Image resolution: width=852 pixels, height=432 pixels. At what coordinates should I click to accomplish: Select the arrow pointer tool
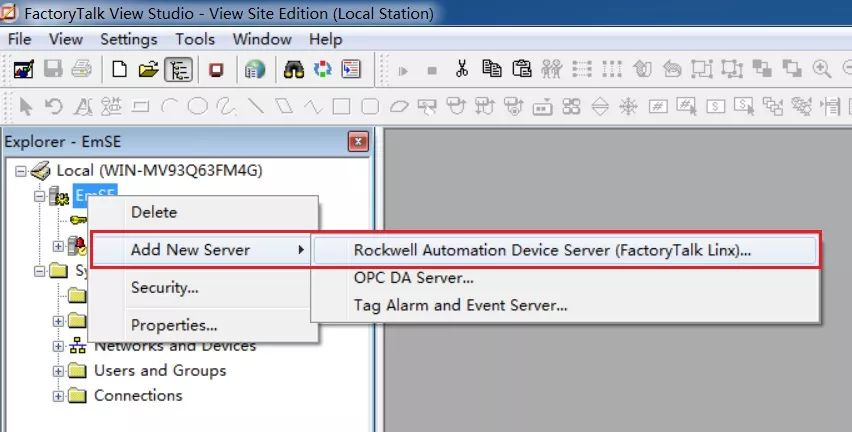(26, 106)
